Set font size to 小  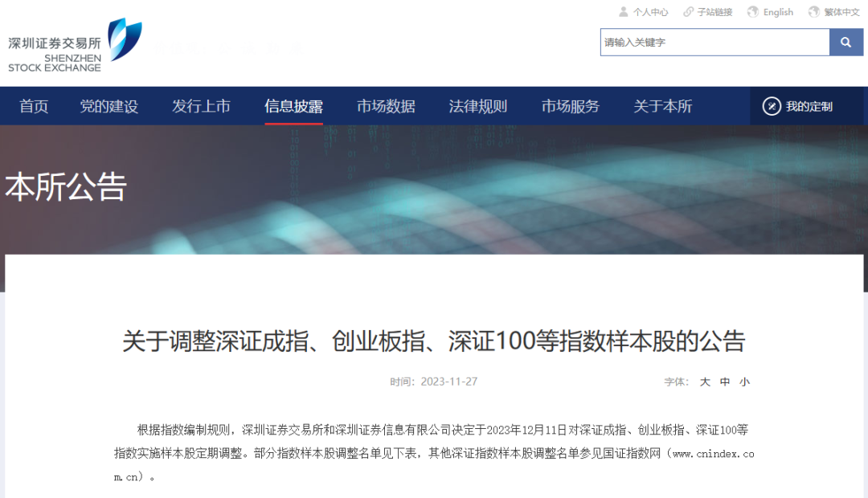[744, 382]
